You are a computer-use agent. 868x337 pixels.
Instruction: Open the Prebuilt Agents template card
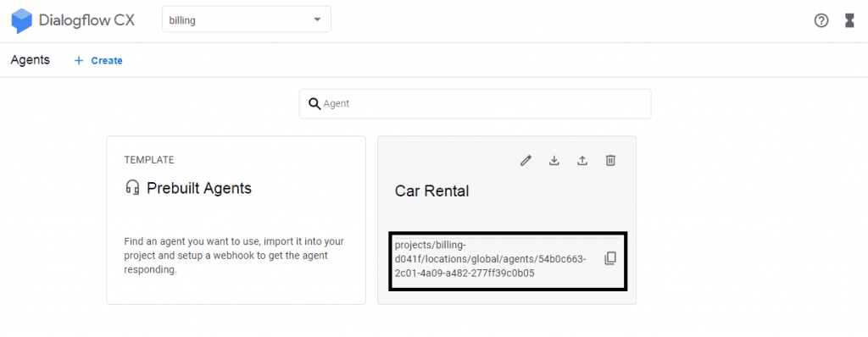coord(236,220)
